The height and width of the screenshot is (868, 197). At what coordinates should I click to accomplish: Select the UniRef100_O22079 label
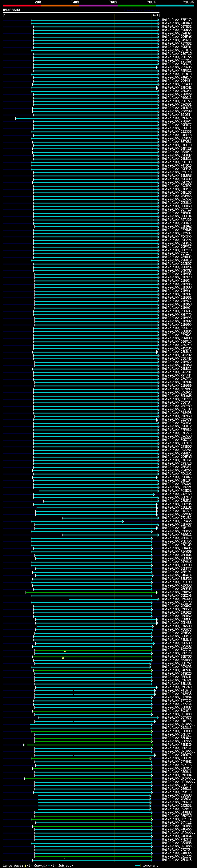coord(177,419)
